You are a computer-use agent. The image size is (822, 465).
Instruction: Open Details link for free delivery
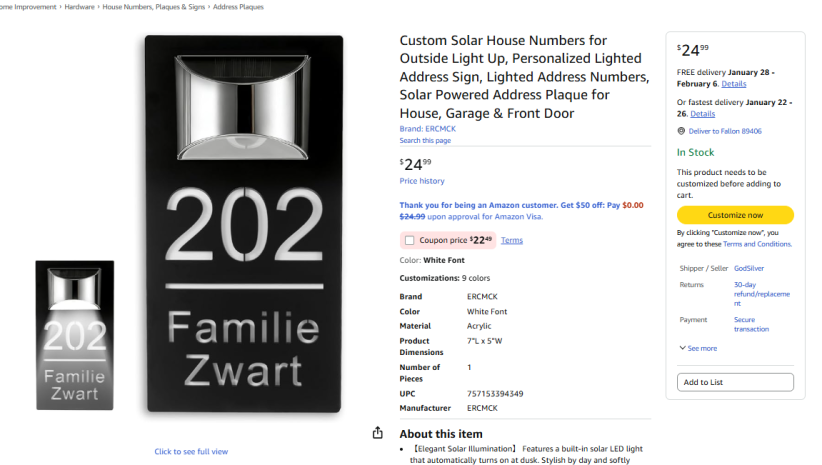point(734,84)
